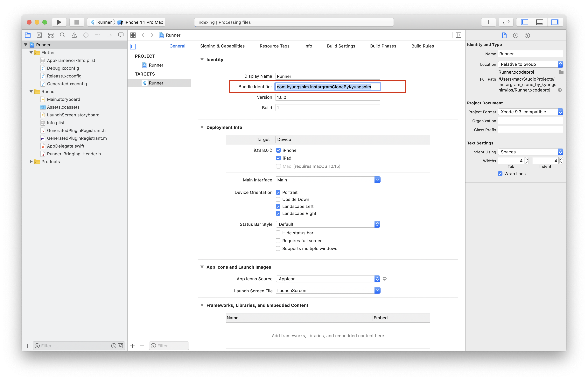Hide the right inspector panel
Image resolution: width=588 pixels, height=380 pixels.
click(555, 22)
